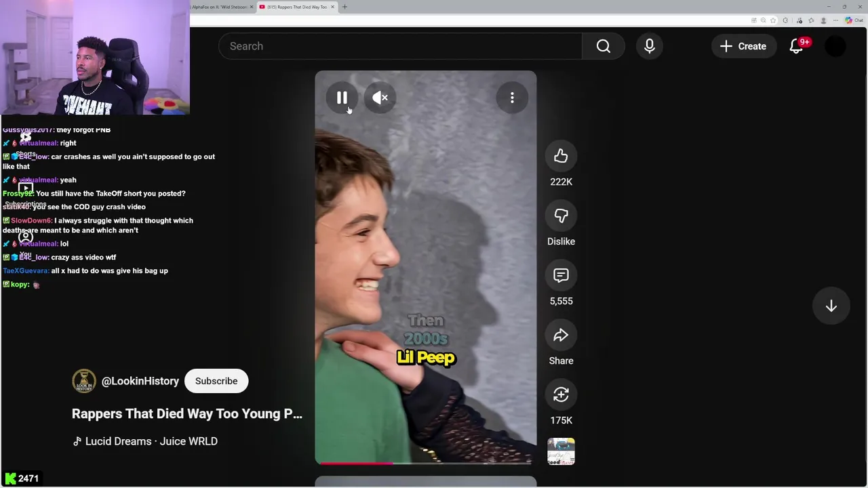Subscribe to @LookinHistory
Image resolution: width=868 pixels, height=488 pixels.
click(x=216, y=381)
